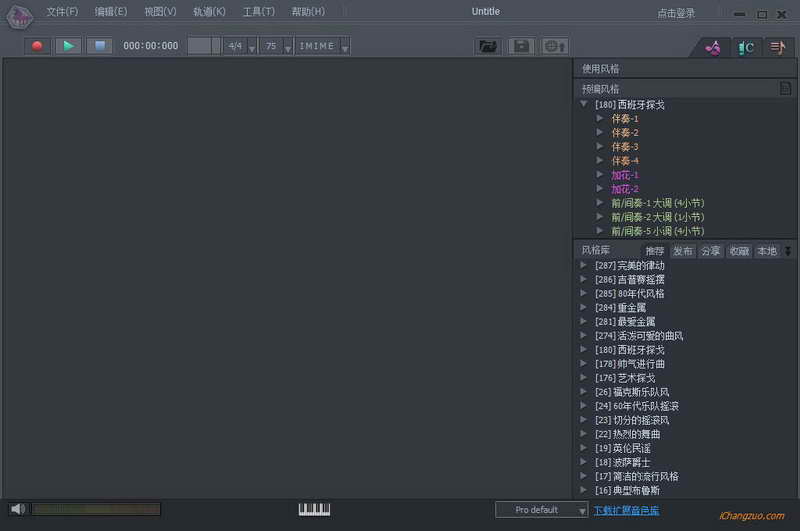
Task: Open the 轨道(K) menu
Action: click(x=209, y=11)
